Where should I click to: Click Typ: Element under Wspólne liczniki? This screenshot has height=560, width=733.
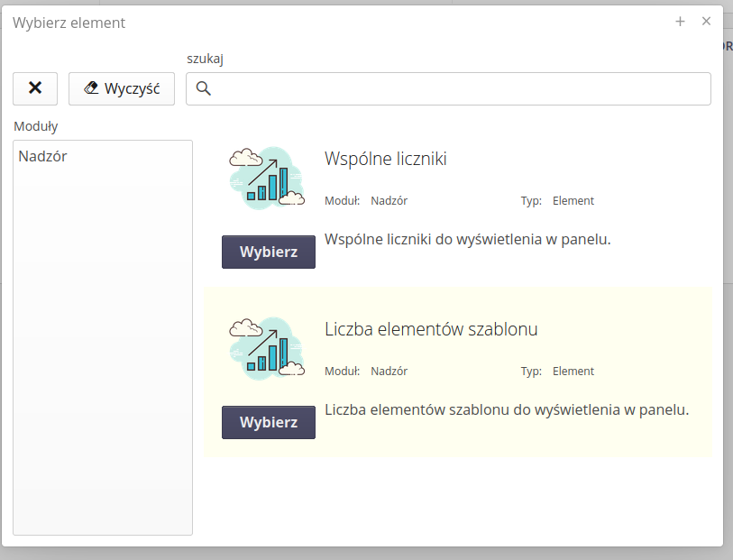point(557,201)
